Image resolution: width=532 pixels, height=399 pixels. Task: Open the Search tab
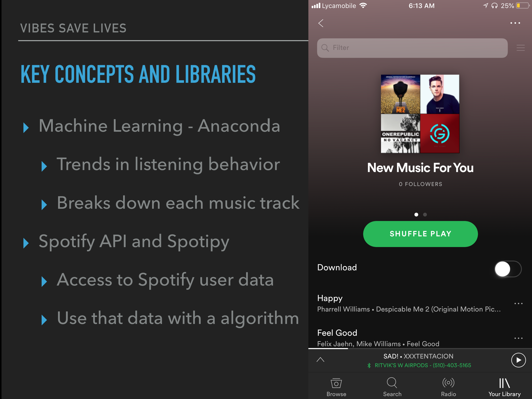pos(392,387)
